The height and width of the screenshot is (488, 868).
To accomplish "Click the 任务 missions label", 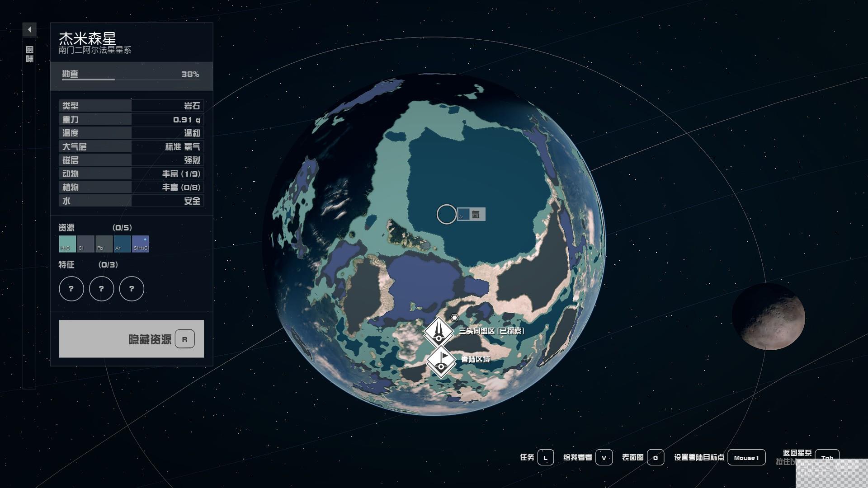I will click(527, 457).
